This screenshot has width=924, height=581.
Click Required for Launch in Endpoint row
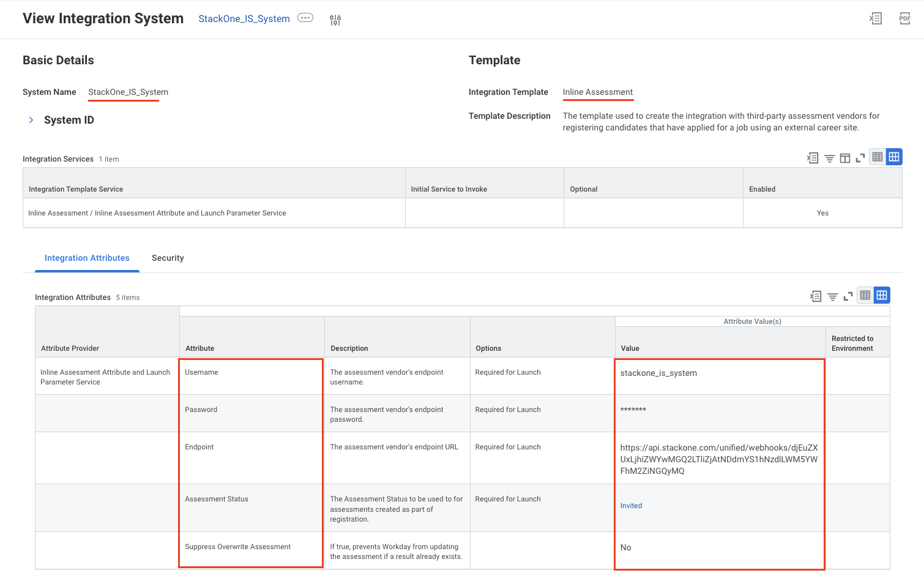pyautogui.click(x=508, y=447)
